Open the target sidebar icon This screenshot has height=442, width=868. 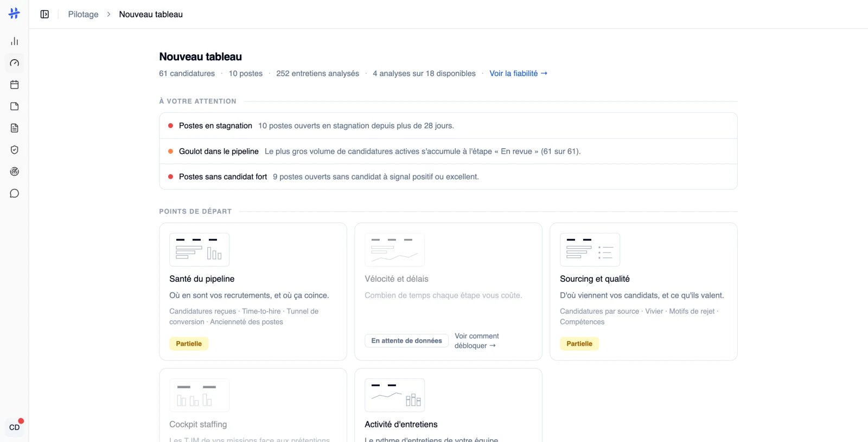pyautogui.click(x=15, y=172)
